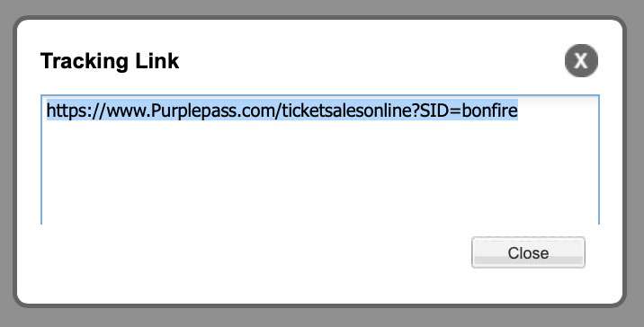Click the bottom edge of the link text area
The width and height of the screenshot is (644, 327).
click(x=320, y=223)
